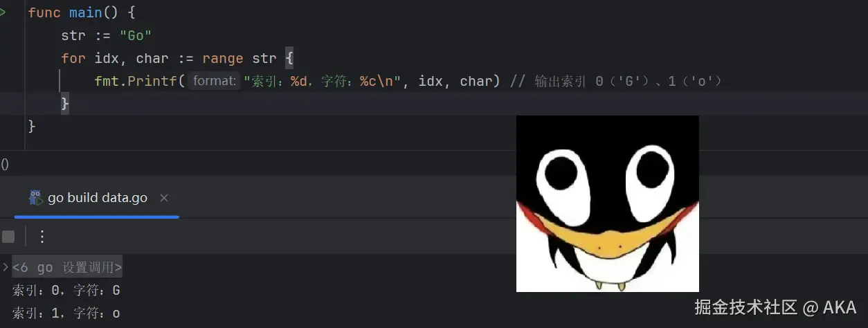The image size is (868, 328).
Task: Click the 掘金技术社区 @ AKA watermark
Action: point(775,307)
